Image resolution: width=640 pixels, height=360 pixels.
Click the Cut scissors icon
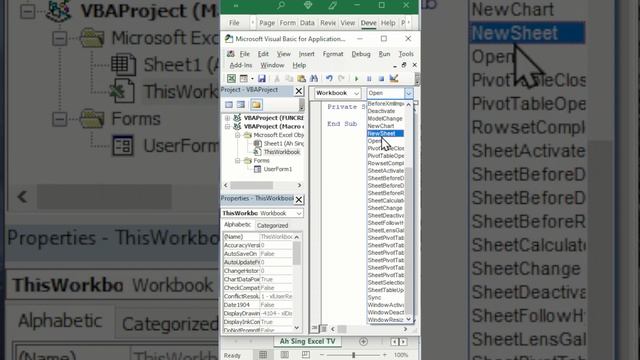tap(277, 78)
